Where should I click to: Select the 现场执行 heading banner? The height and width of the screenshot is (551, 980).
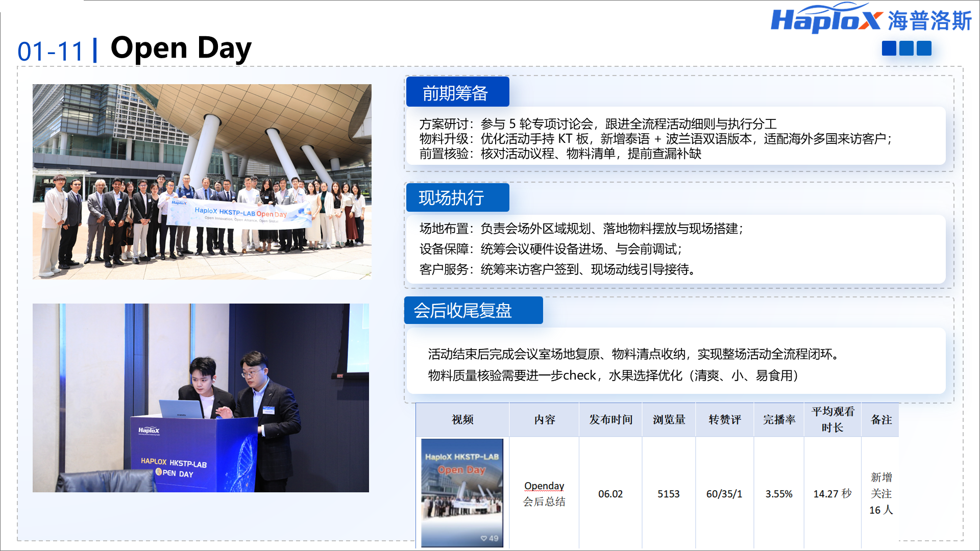458,197
